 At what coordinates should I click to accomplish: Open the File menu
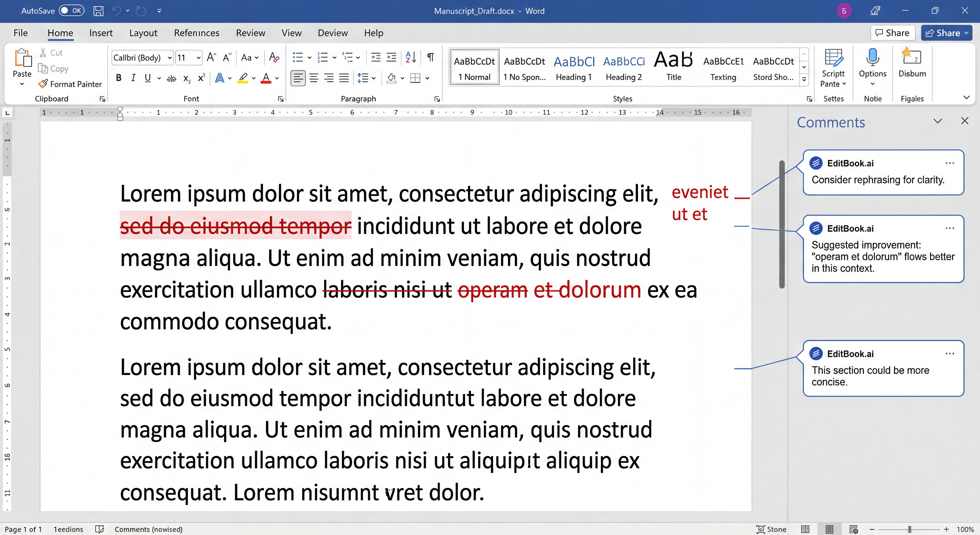21,33
